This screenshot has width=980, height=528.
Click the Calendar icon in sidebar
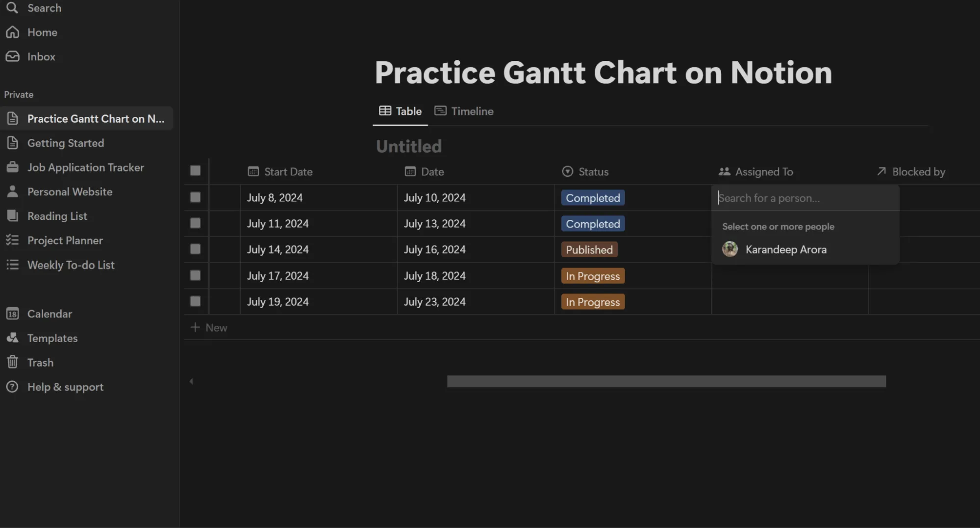coord(12,314)
